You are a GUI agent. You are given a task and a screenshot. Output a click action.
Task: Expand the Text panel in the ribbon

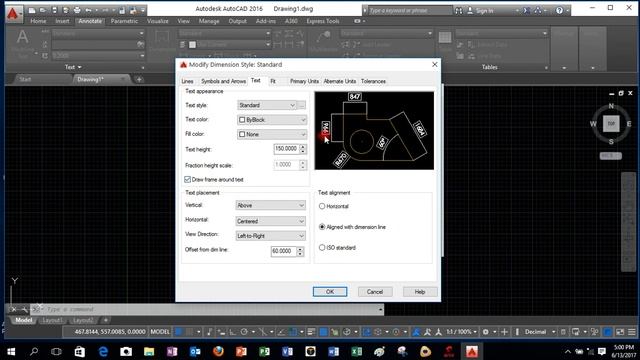pos(73,67)
